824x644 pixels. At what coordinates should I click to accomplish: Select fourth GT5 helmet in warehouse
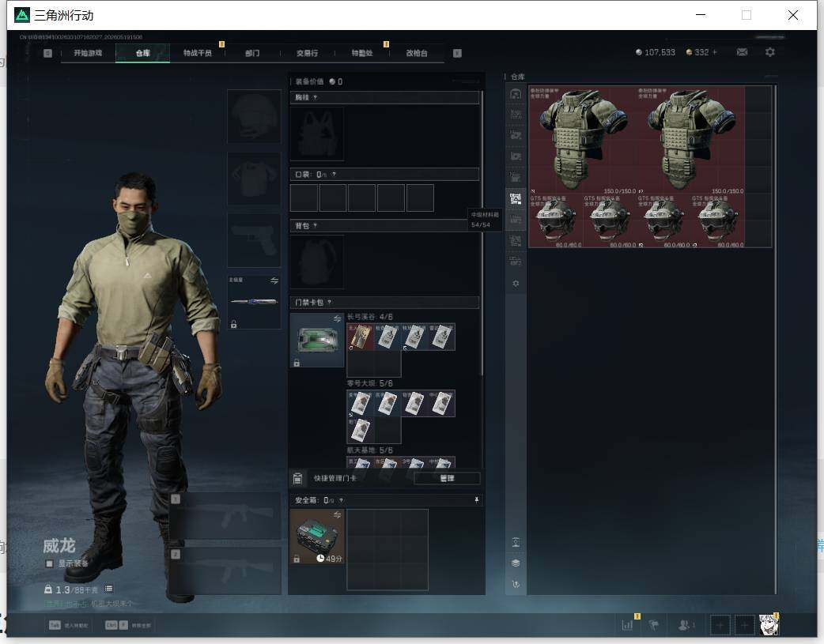pos(718,220)
